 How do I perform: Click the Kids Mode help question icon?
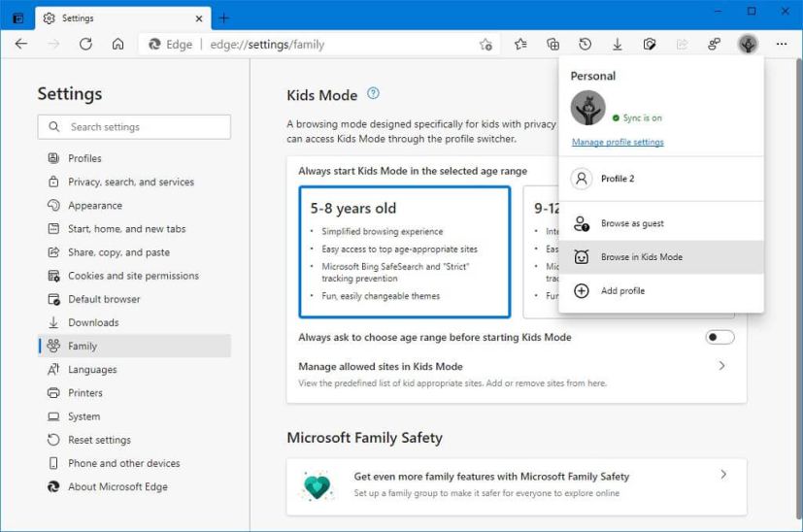[x=373, y=93]
